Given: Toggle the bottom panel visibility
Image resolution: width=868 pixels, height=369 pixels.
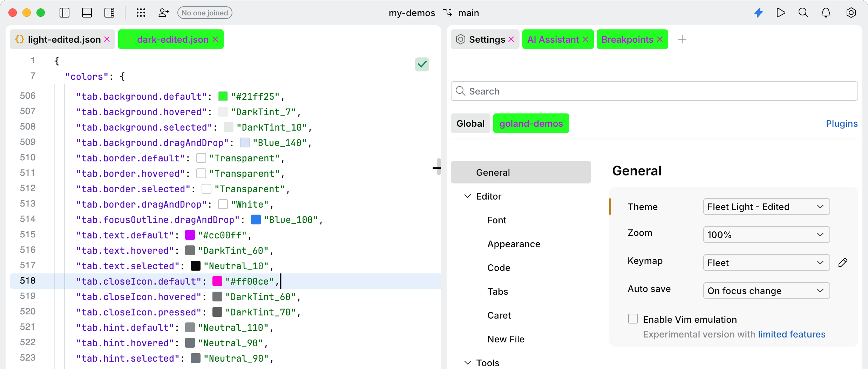Looking at the screenshot, I should (87, 13).
